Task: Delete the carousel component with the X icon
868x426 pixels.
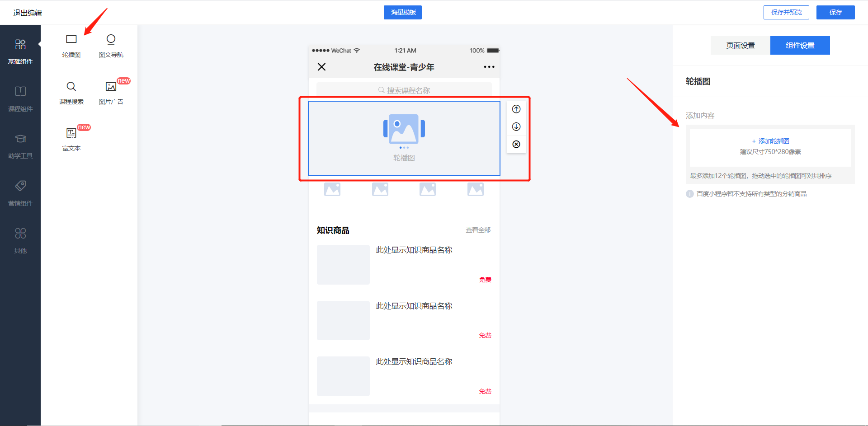Action: [516, 144]
